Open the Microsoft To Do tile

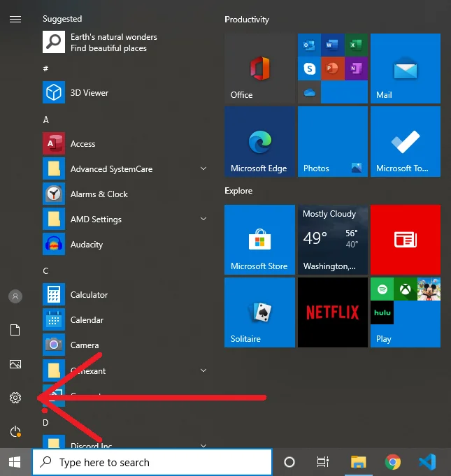[x=406, y=141]
